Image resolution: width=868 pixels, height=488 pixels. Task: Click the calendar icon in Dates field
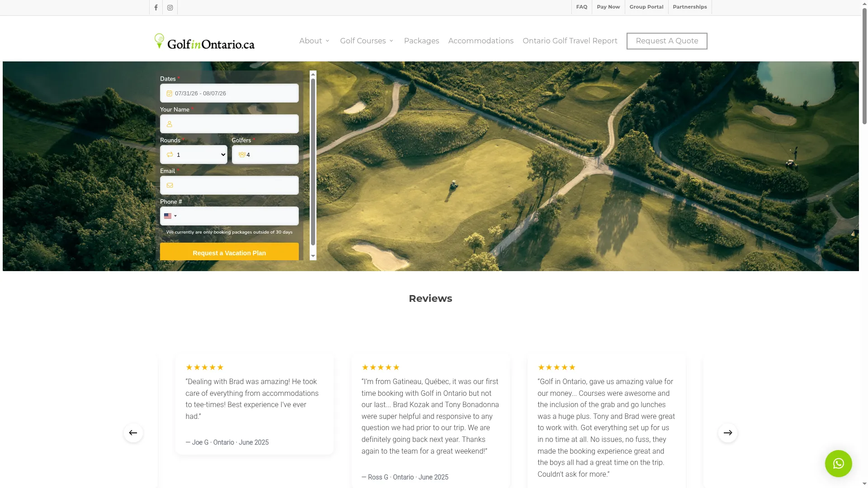click(170, 94)
